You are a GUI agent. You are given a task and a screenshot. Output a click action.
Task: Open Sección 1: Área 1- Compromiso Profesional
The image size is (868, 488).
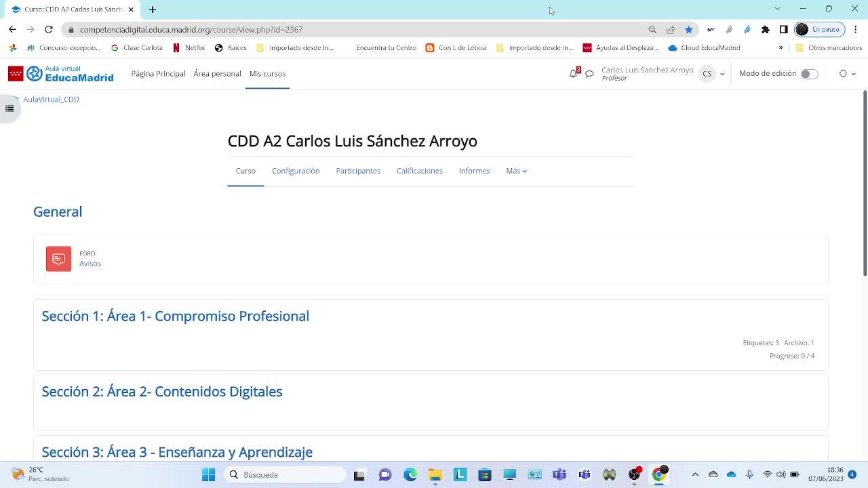[176, 316]
